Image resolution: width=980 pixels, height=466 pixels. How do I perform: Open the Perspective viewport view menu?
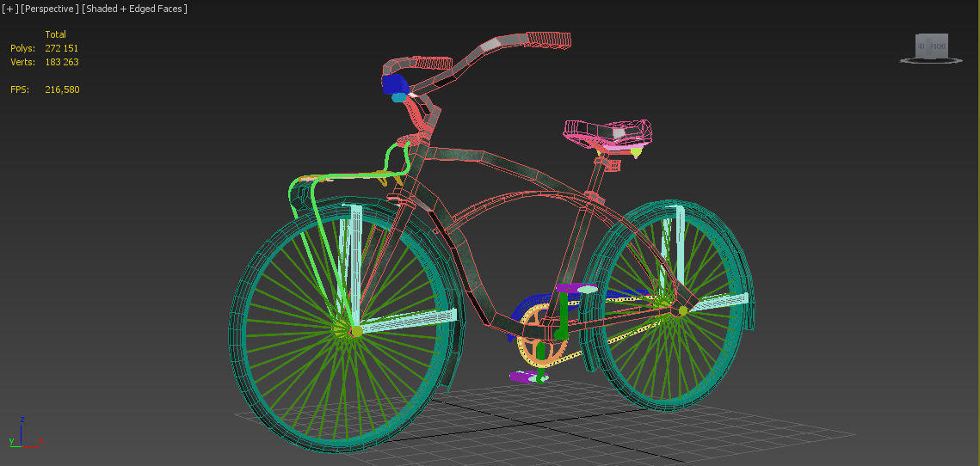click(x=50, y=9)
